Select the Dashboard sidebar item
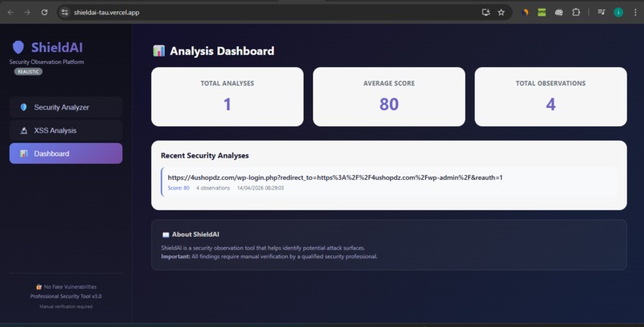The height and width of the screenshot is (327, 644). click(x=66, y=154)
